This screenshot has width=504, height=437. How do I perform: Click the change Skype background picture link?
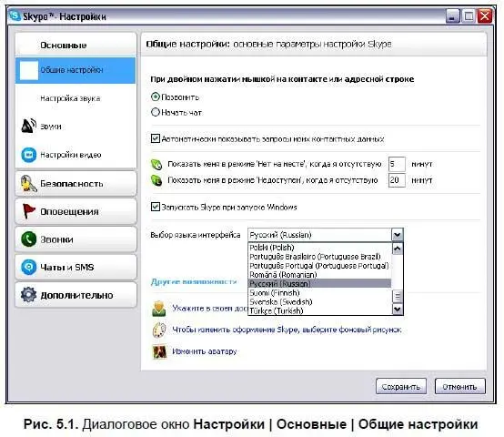287,330
